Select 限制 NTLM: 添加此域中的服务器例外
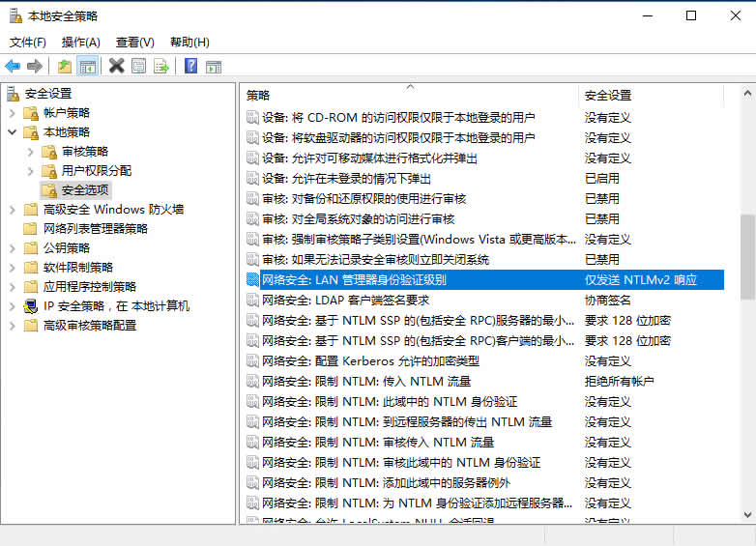Image resolution: width=756 pixels, height=546 pixels. 484,482
